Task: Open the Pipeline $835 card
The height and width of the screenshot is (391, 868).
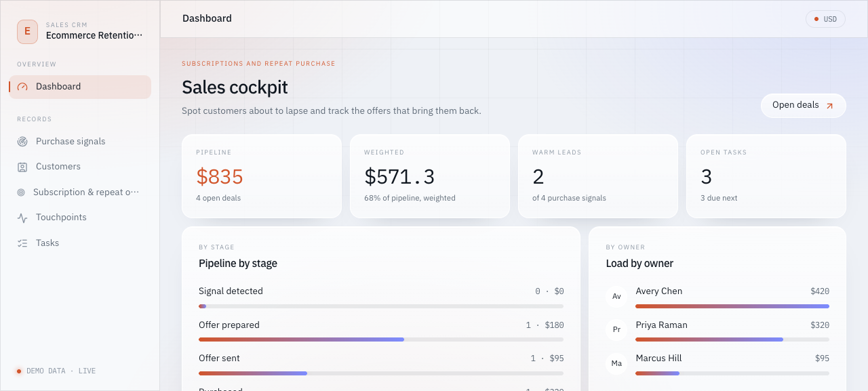Action: 262,176
